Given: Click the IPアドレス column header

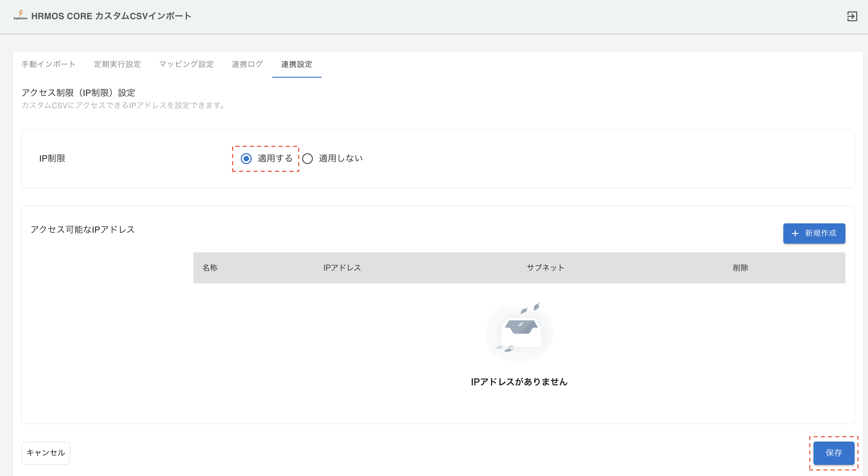Looking at the screenshot, I should click(342, 268).
